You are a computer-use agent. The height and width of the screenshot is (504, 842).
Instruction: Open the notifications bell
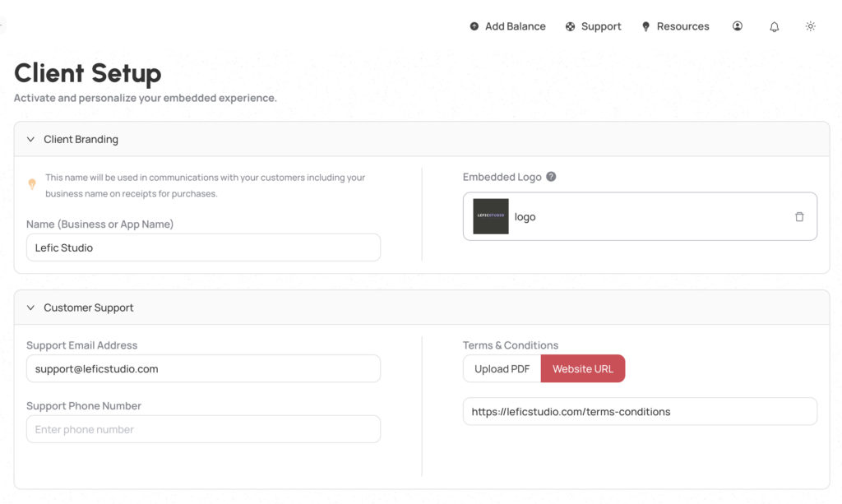774,26
